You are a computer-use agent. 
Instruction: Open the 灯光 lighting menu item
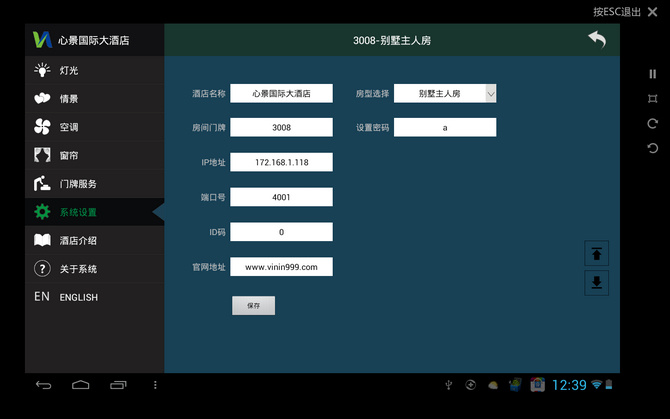pyautogui.click(x=94, y=70)
